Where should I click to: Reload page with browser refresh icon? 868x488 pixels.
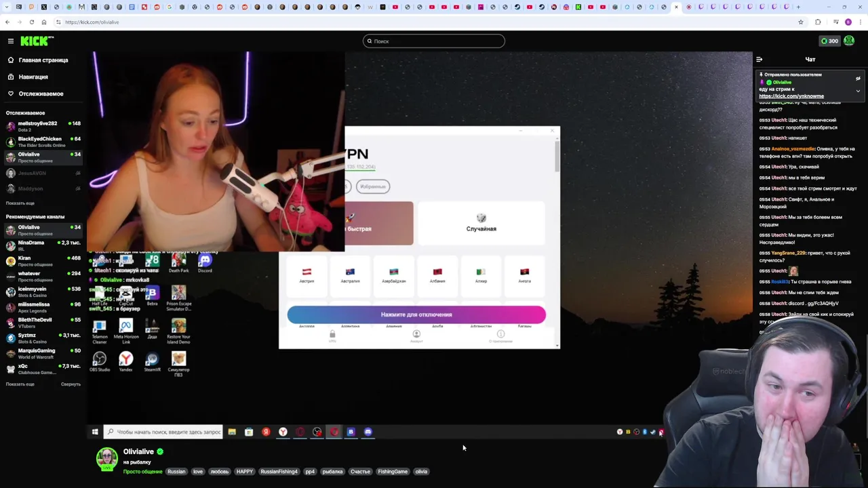(31, 22)
